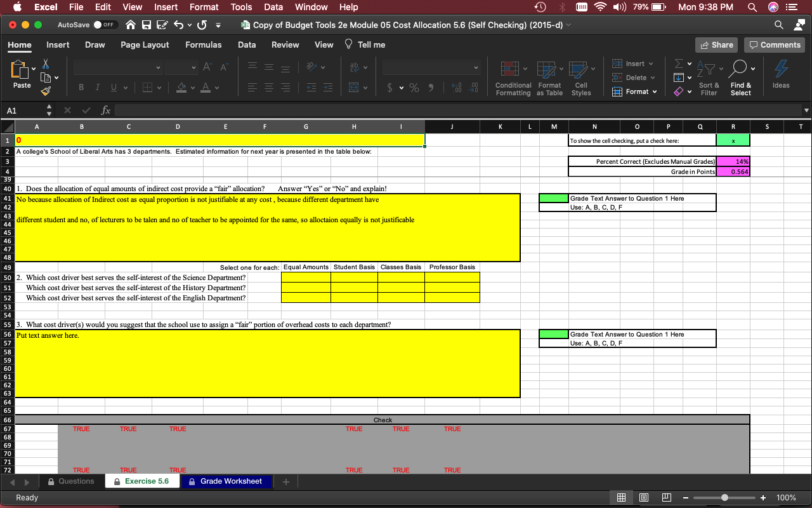Open Format as Table

(x=549, y=78)
